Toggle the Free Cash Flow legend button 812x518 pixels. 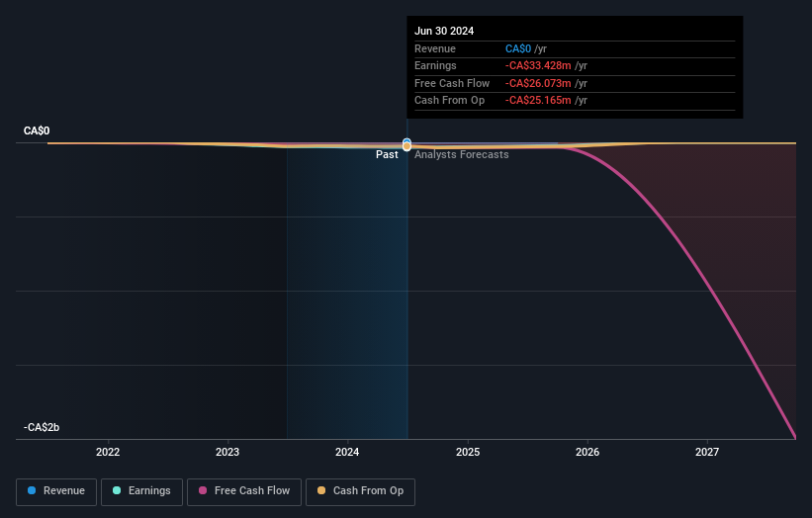click(x=244, y=491)
